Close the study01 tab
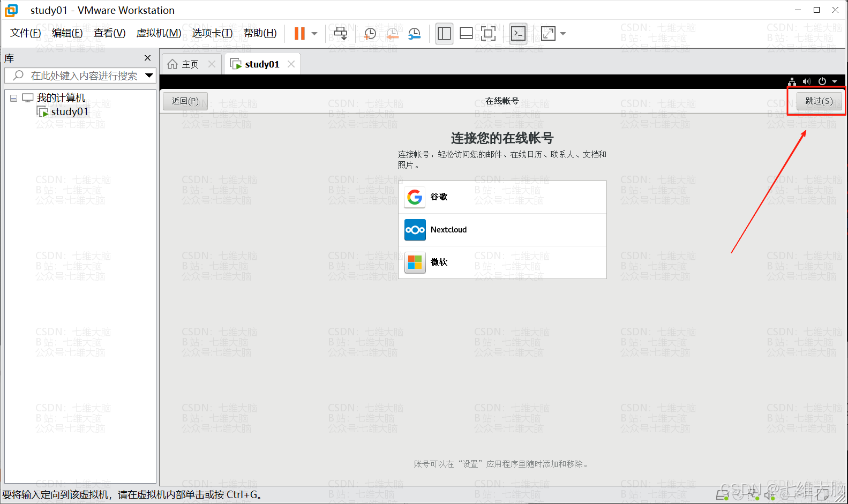The height and width of the screenshot is (504, 848). pos(291,64)
